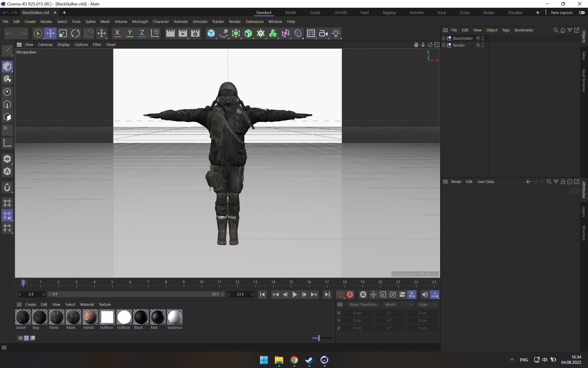Image resolution: width=588 pixels, height=368 pixels.
Task: Click the Reset Transform button
Action: [x=363, y=305]
